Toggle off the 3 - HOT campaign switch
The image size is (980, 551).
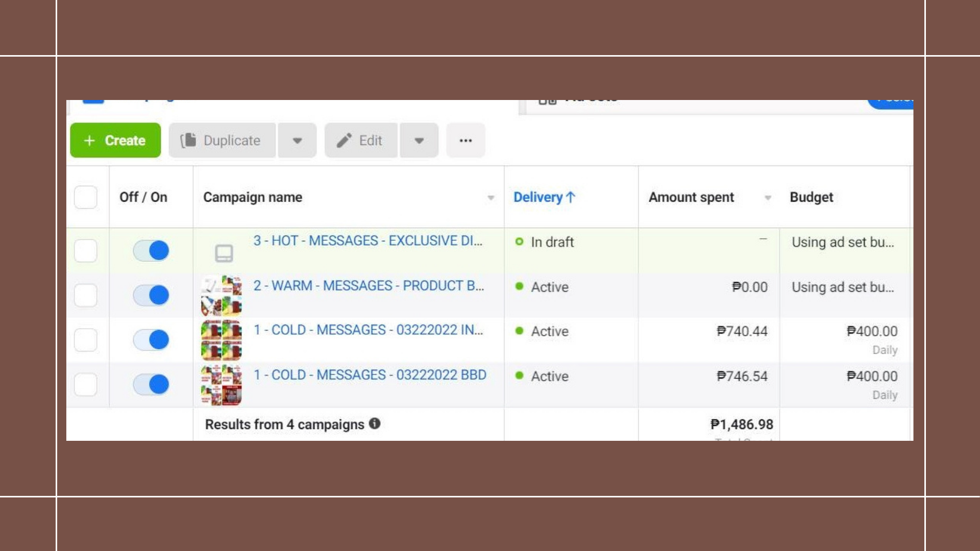point(151,251)
